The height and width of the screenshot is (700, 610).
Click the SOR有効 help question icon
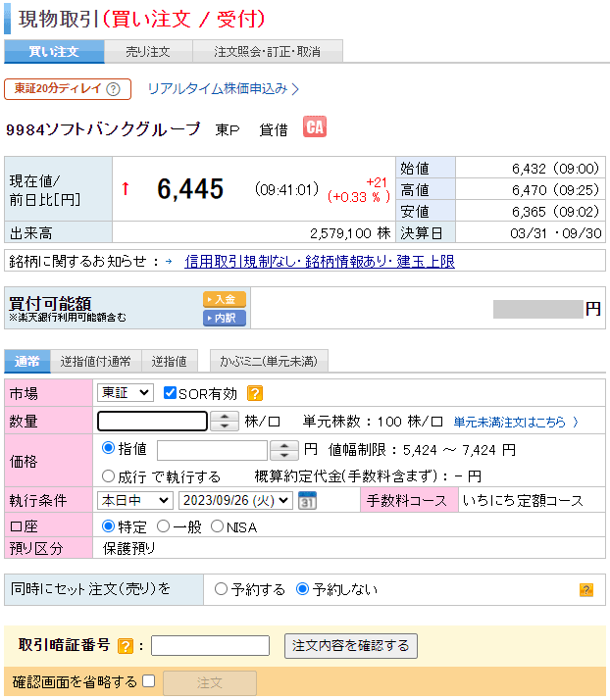pos(254,393)
